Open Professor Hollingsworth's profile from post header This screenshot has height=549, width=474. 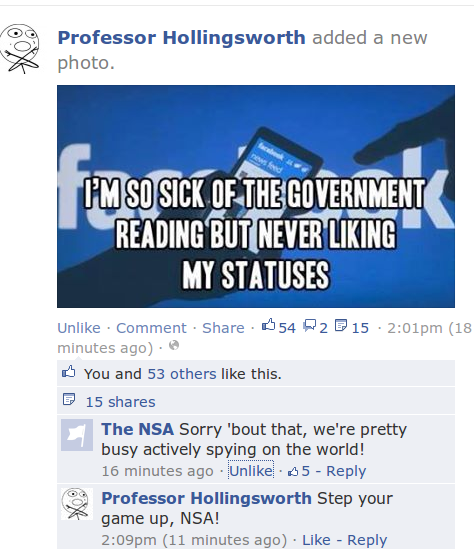click(181, 37)
